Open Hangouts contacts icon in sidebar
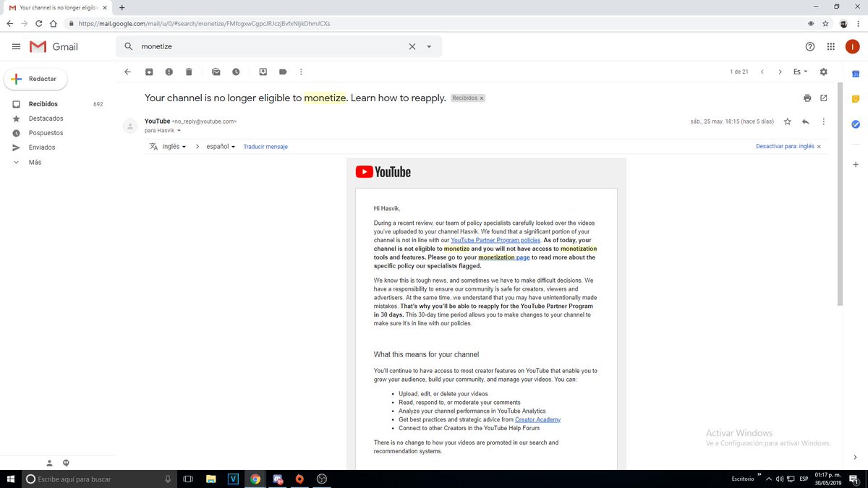This screenshot has width=868, height=488. point(49,463)
